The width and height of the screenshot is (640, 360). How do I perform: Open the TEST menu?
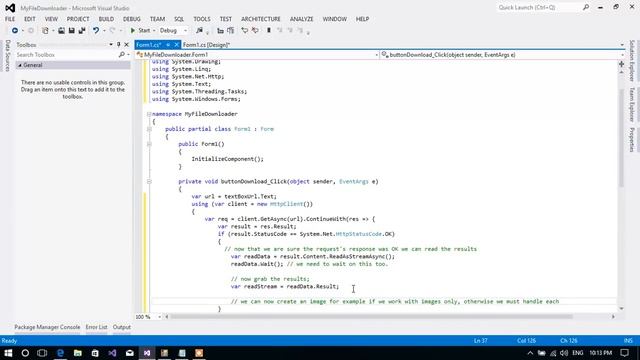pos(226,19)
